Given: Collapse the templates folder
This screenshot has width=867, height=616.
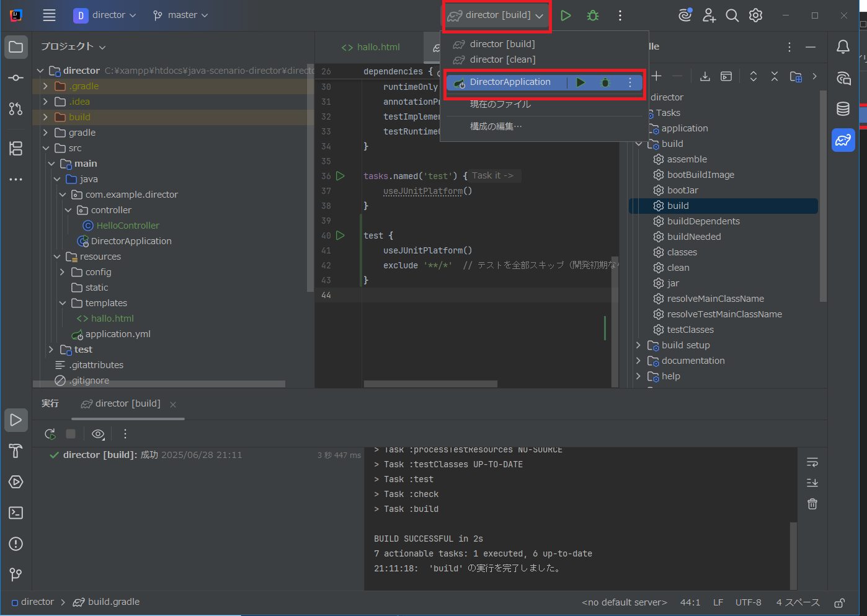Looking at the screenshot, I should [x=62, y=303].
